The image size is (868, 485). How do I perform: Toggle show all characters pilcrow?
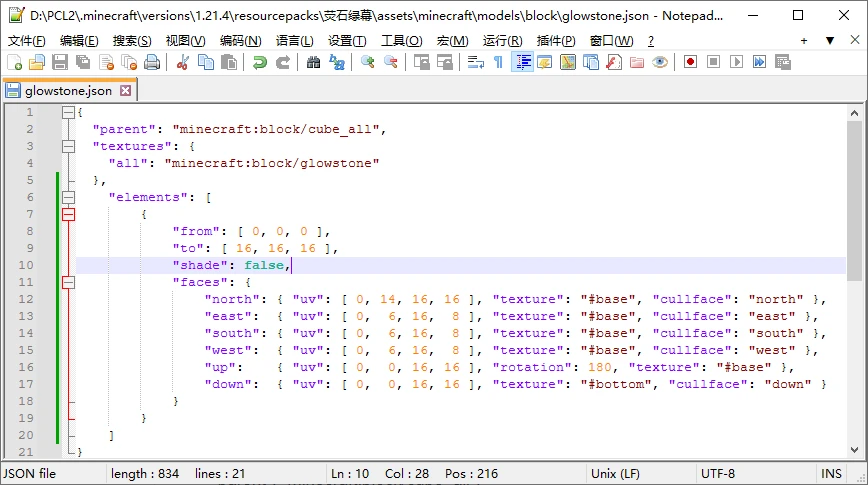coord(498,62)
